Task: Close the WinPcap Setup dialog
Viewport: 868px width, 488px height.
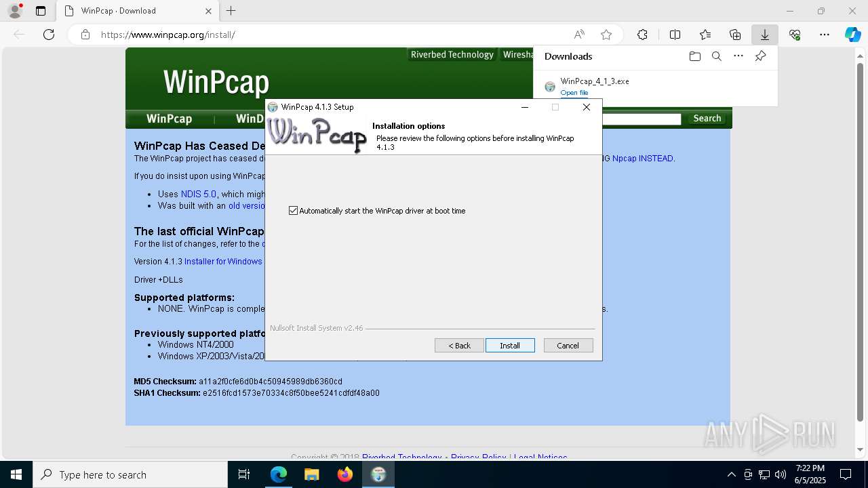Action: point(587,107)
